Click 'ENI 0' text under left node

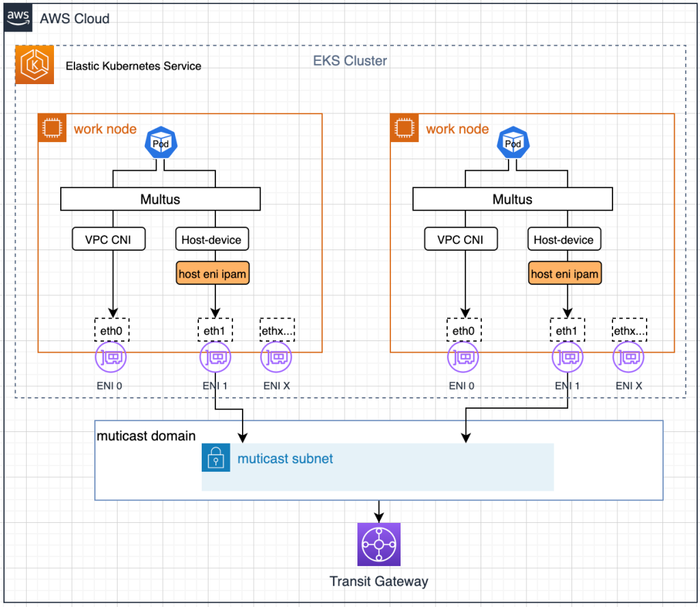pos(109,386)
